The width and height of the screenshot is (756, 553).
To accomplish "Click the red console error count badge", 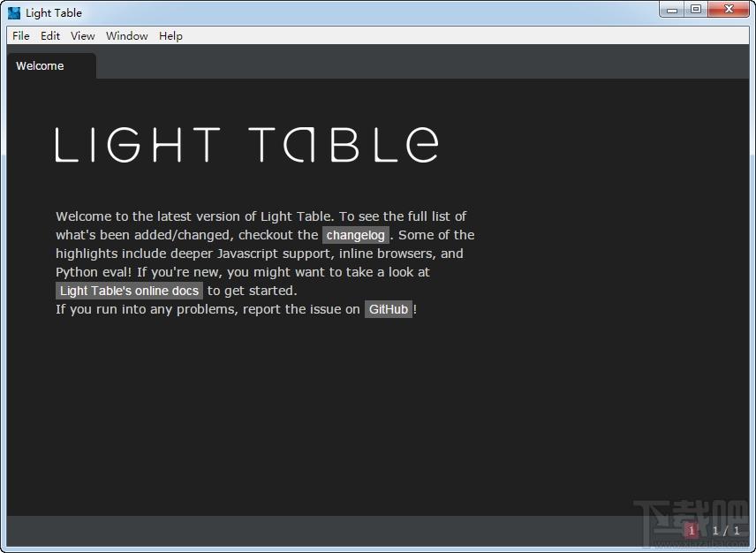I will pos(692,530).
